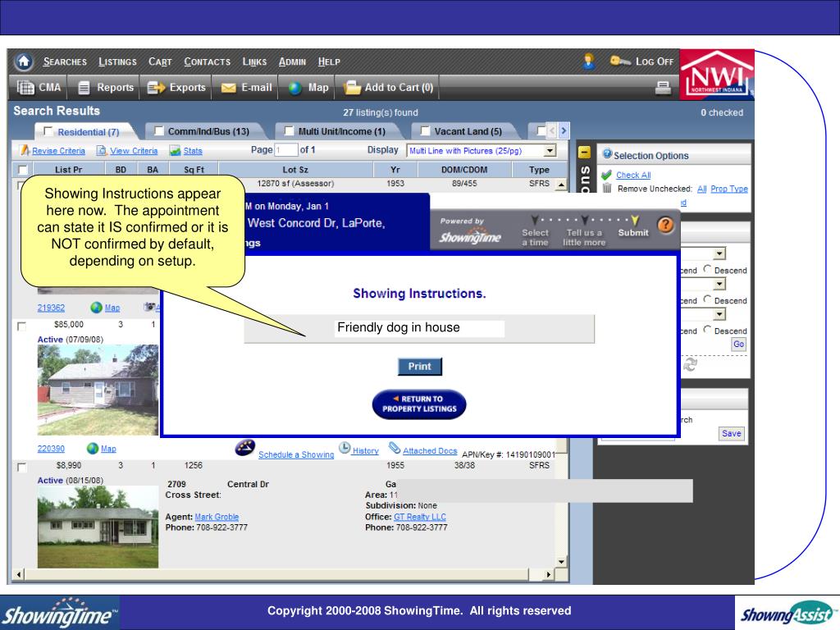Click the camera icon beside listing 219362
The height and width of the screenshot is (630, 840).
coord(150,307)
